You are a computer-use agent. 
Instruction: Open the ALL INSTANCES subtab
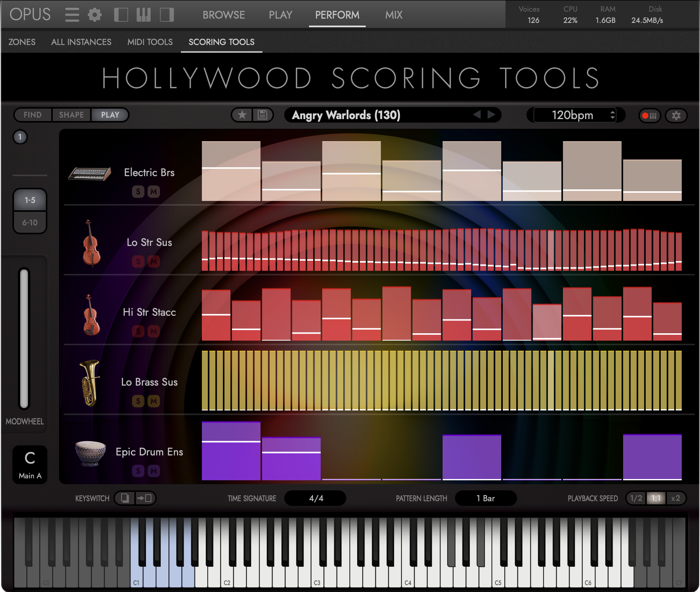pyautogui.click(x=81, y=42)
